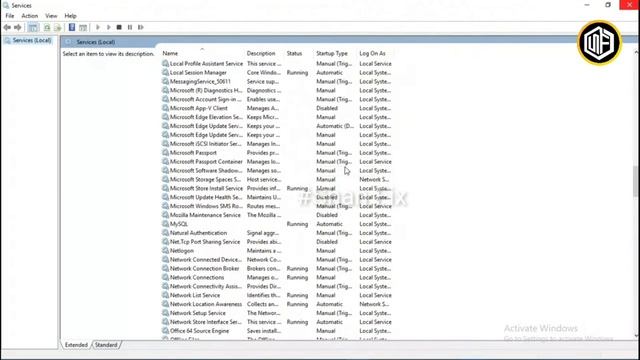Open the Help menu
This screenshot has height=360, width=640.
(70, 16)
